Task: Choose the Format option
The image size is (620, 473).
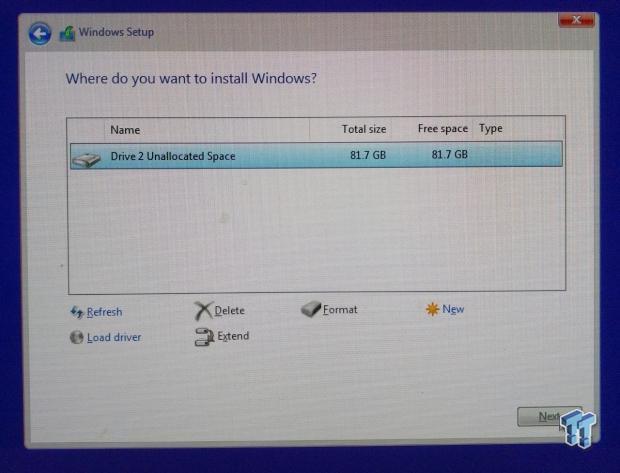Action: tap(340, 309)
